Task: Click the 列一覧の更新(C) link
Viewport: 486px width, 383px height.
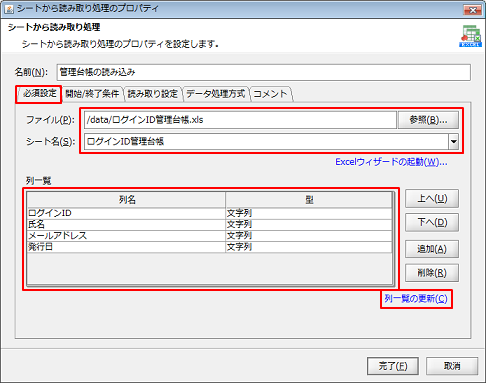Action: click(x=416, y=299)
